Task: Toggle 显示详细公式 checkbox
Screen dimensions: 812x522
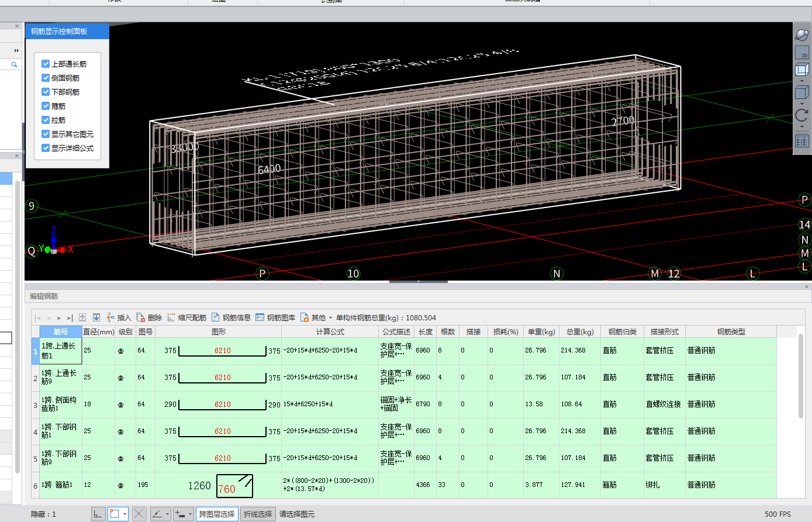Action: click(46, 148)
